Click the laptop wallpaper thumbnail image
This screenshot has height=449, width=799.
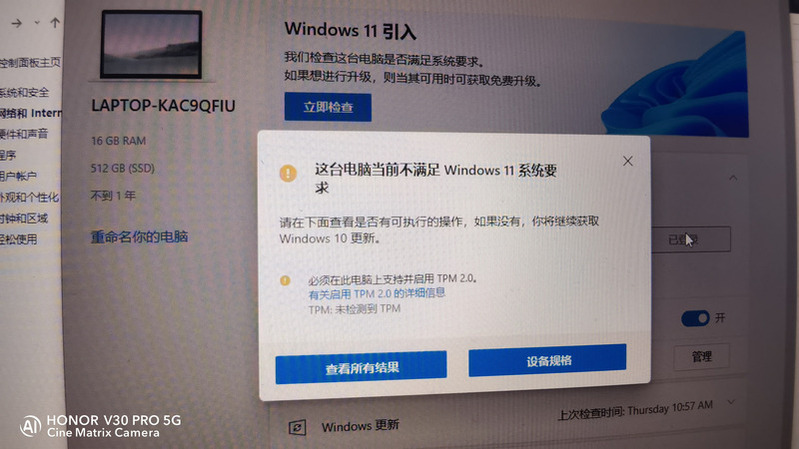click(x=151, y=44)
